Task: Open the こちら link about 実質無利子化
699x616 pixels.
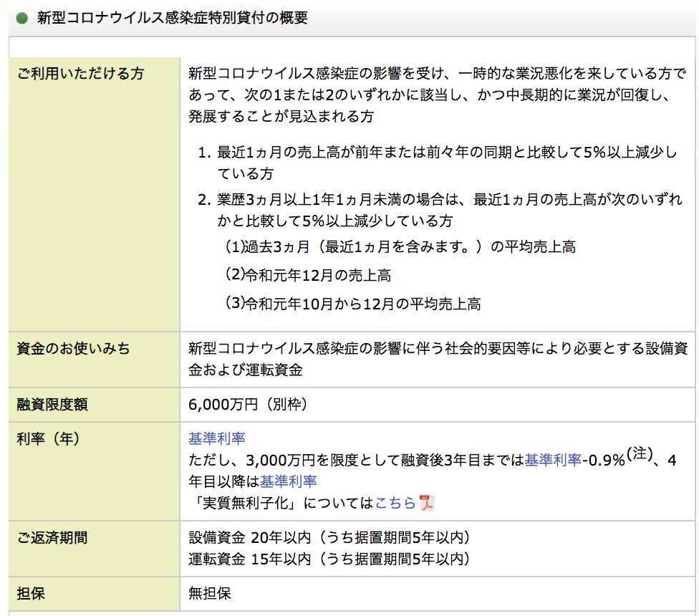Action: coord(395,503)
